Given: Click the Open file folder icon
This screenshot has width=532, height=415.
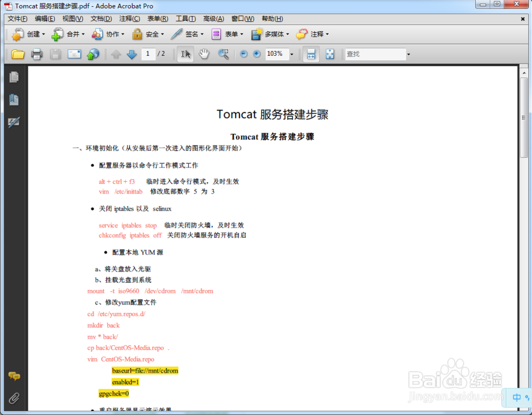Looking at the screenshot, I should click(x=18, y=54).
